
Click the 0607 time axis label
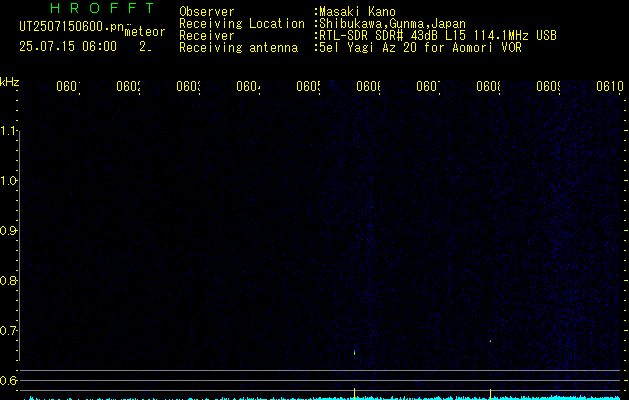(428, 86)
